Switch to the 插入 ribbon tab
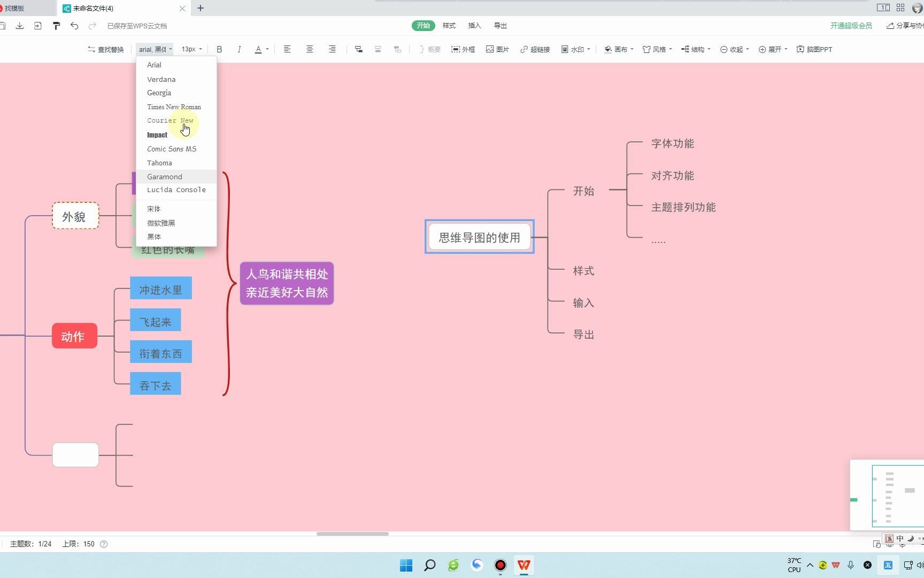 click(474, 25)
